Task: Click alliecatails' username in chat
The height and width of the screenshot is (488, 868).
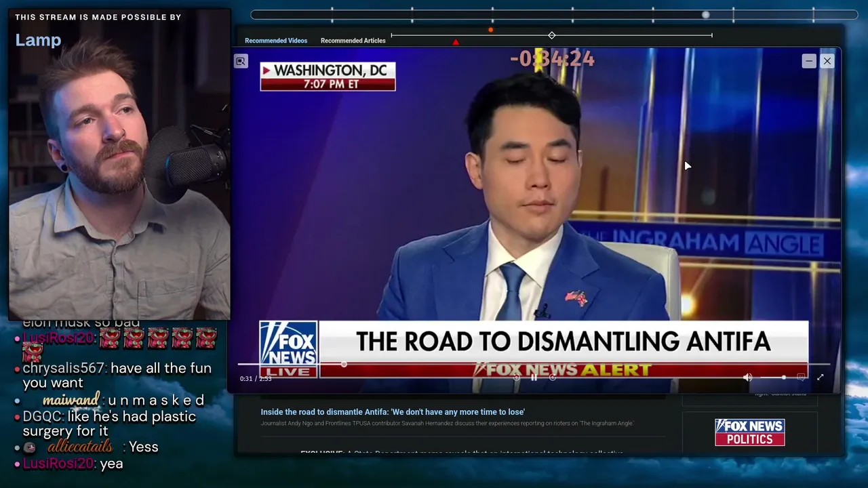Action: (80, 447)
